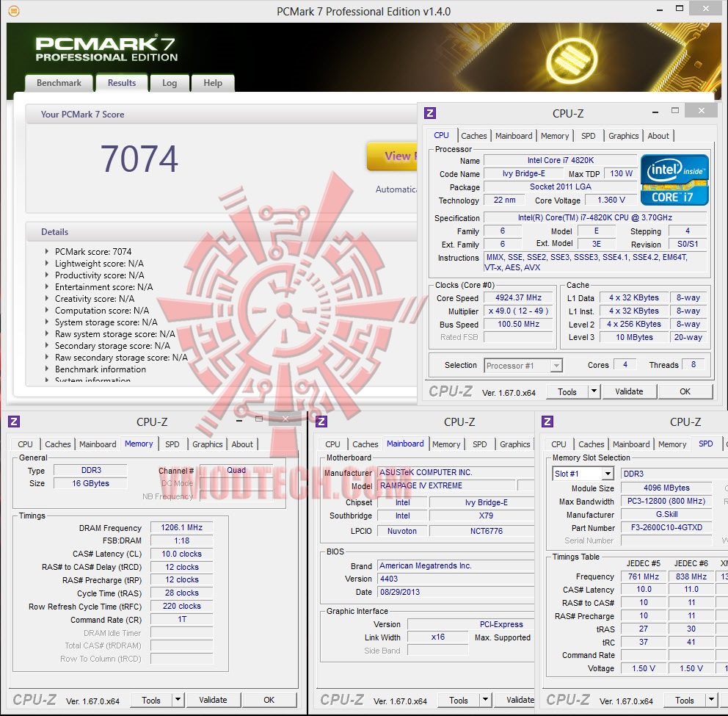Click Tools in the SPD CPU-Z window
Image resolution: width=728 pixels, height=716 pixels.
[x=685, y=700]
